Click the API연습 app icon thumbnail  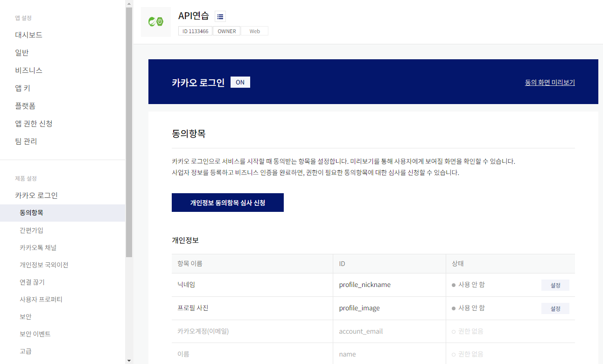156,22
